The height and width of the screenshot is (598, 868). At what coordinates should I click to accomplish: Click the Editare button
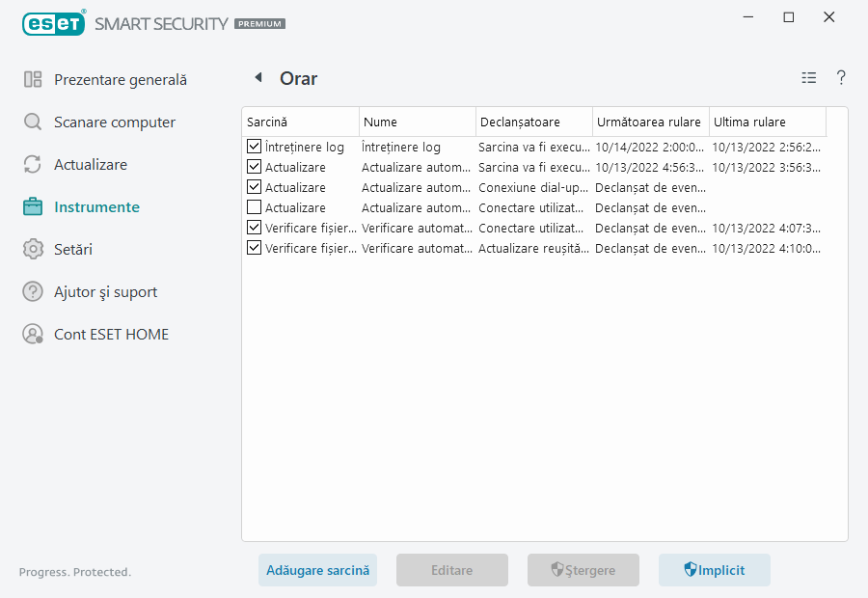point(451,570)
